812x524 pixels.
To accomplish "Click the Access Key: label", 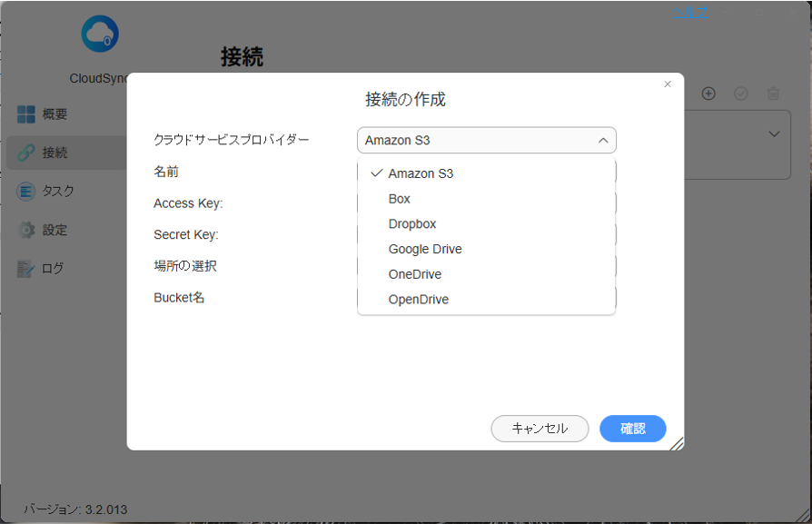I will (188, 203).
